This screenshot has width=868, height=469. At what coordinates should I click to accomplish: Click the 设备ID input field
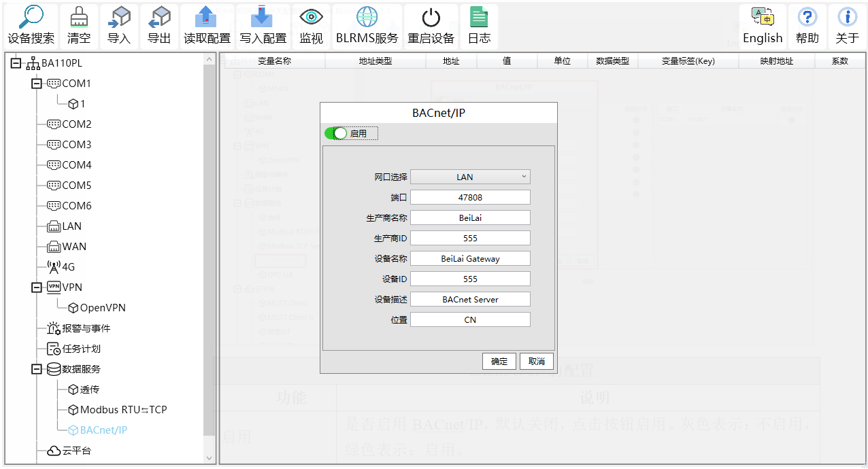coord(470,278)
